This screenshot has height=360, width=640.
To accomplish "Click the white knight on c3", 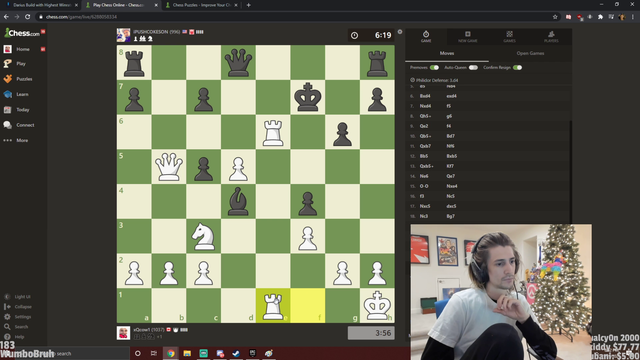I will click(x=203, y=236).
